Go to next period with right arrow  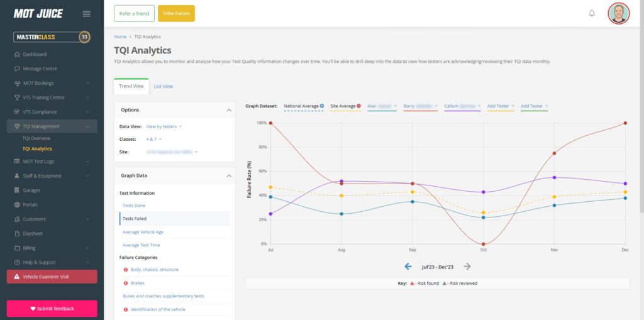pyautogui.click(x=467, y=267)
